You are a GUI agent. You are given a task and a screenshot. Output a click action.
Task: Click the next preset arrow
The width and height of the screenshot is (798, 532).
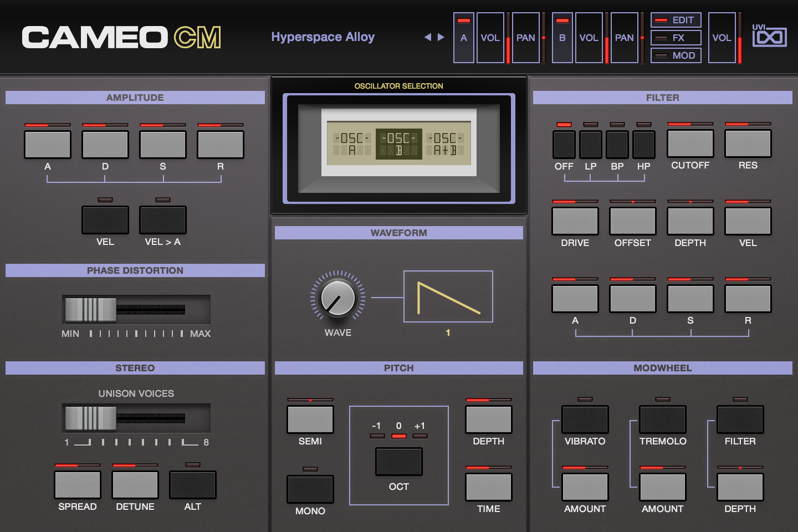point(440,37)
